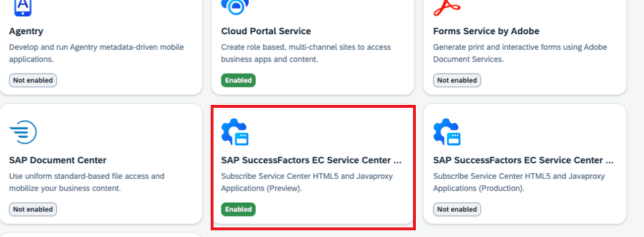Click Enabled badge under Cloud Portal Service
Screen dimensions: 644x237
239,80
